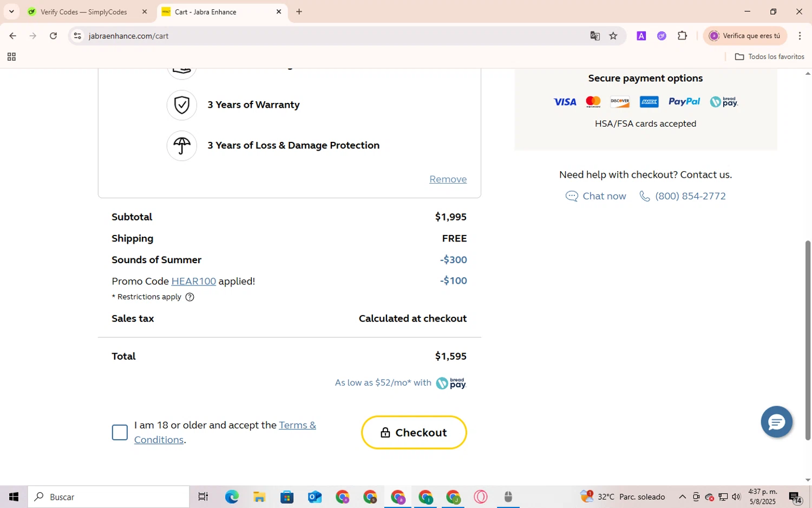Click the page vertical scrollbar thumb
Image resolution: width=812 pixels, height=508 pixels.
pos(808,340)
